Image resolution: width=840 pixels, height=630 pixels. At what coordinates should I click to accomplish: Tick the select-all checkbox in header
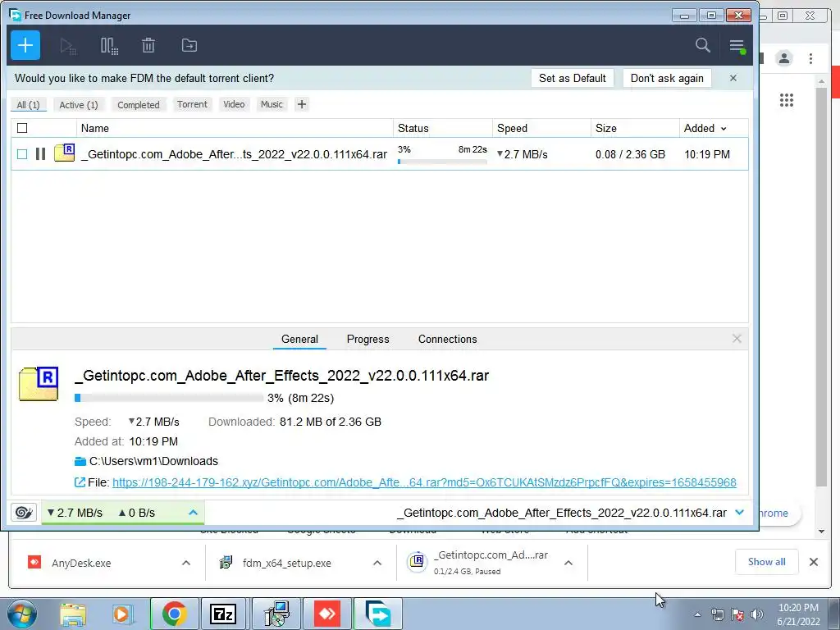pos(22,128)
